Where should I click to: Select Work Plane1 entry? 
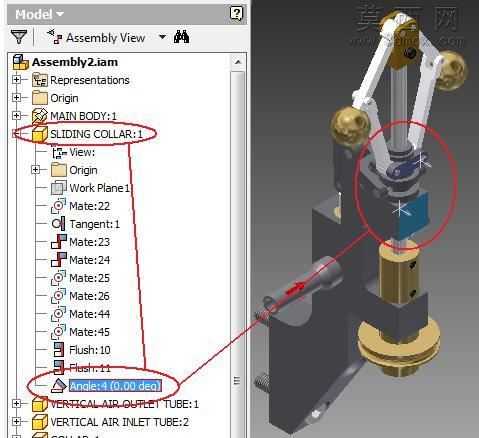[x=99, y=188]
